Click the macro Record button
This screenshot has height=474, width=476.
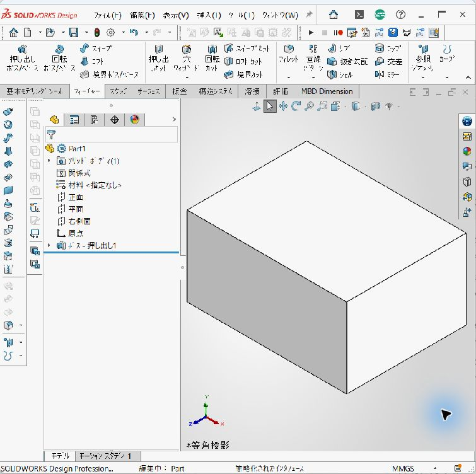coord(338,33)
